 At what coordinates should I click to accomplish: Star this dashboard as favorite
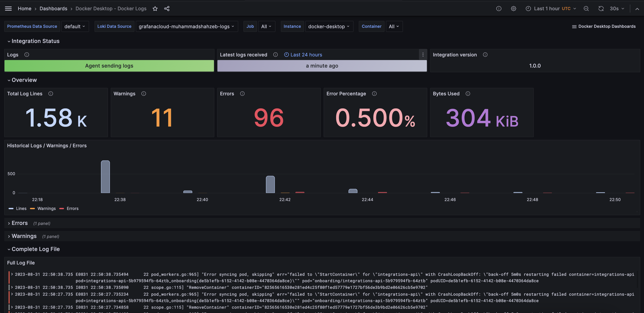coord(155,9)
